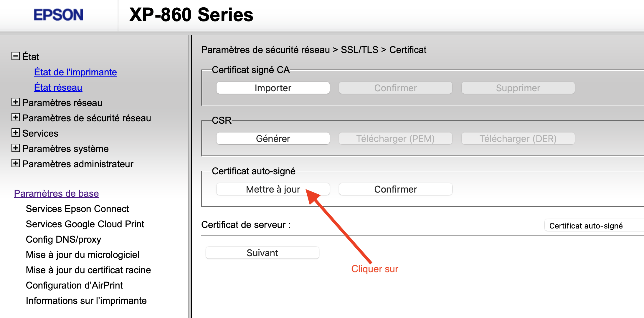Open Mise à jour du micrologiciel

point(82,255)
